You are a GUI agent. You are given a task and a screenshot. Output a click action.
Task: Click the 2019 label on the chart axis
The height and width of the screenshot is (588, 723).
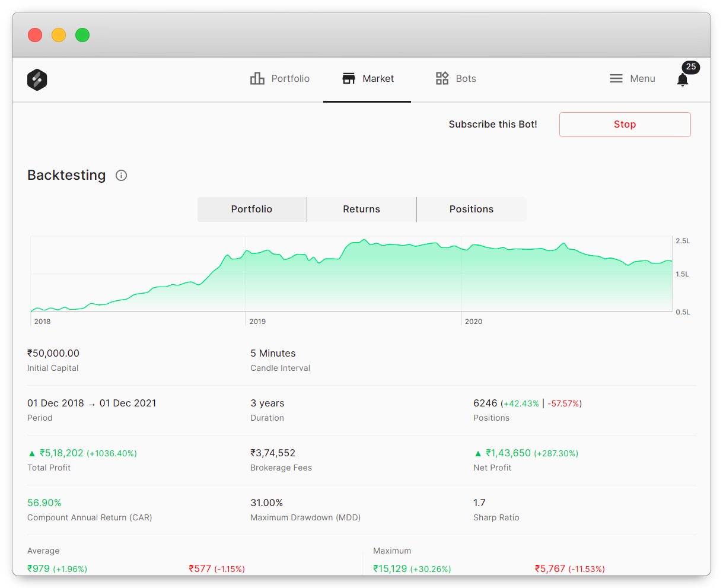pos(257,321)
